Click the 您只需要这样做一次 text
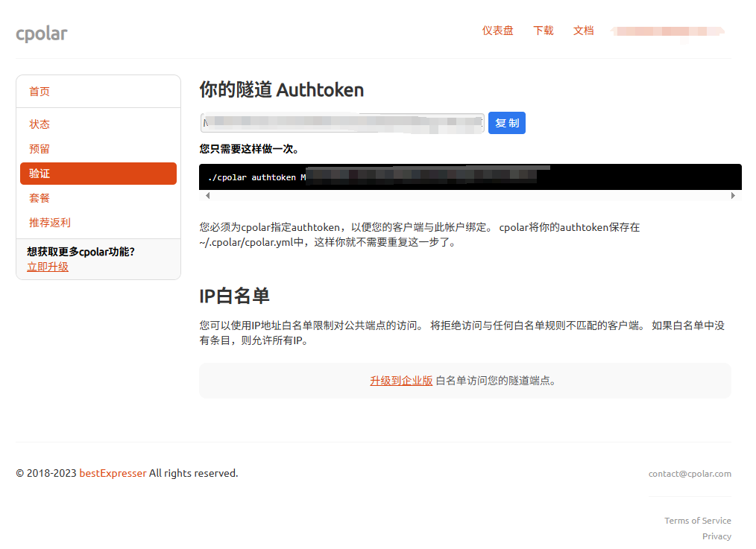Image resolution: width=756 pixels, height=549 pixels. point(249,149)
